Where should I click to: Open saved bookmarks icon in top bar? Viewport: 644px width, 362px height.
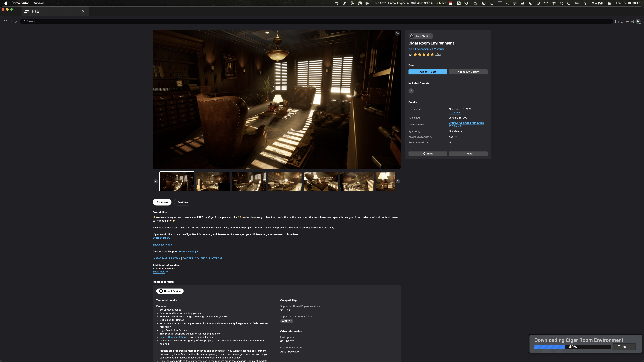[x=622, y=22]
